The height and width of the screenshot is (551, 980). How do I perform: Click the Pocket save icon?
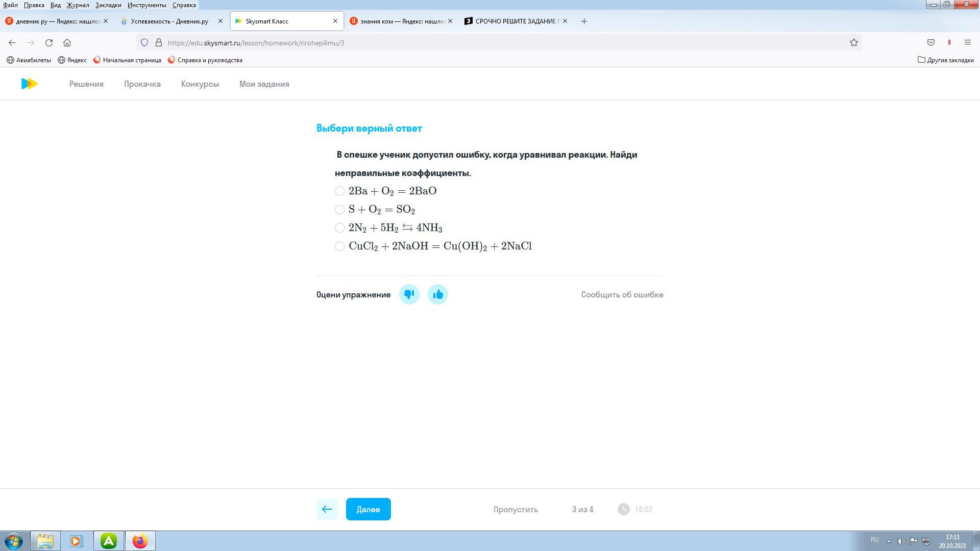(930, 43)
